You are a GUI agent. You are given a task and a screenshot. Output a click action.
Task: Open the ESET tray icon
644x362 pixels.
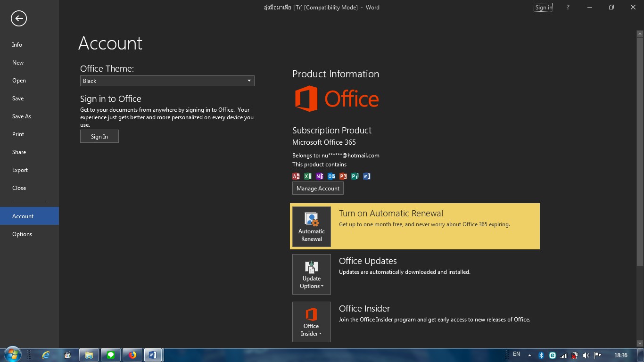click(552, 355)
